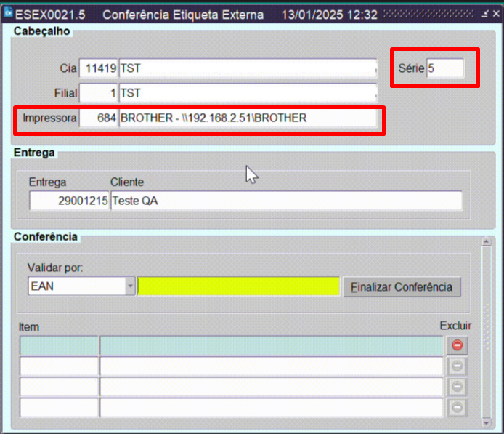Click the Filial code field
Image resolution: width=504 pixels, height=434 pixels.
(99, 93)
